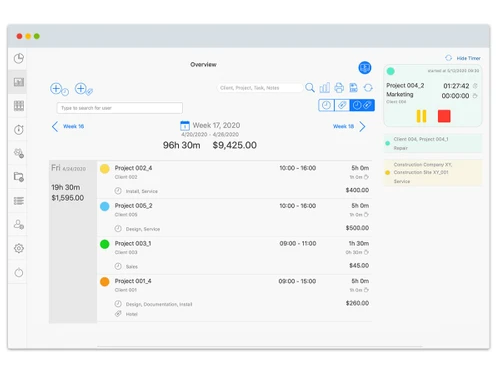Click the 09:00 - 15:00 time range
500x375 pixels.
pyautogui.click(x=297, y=281)
